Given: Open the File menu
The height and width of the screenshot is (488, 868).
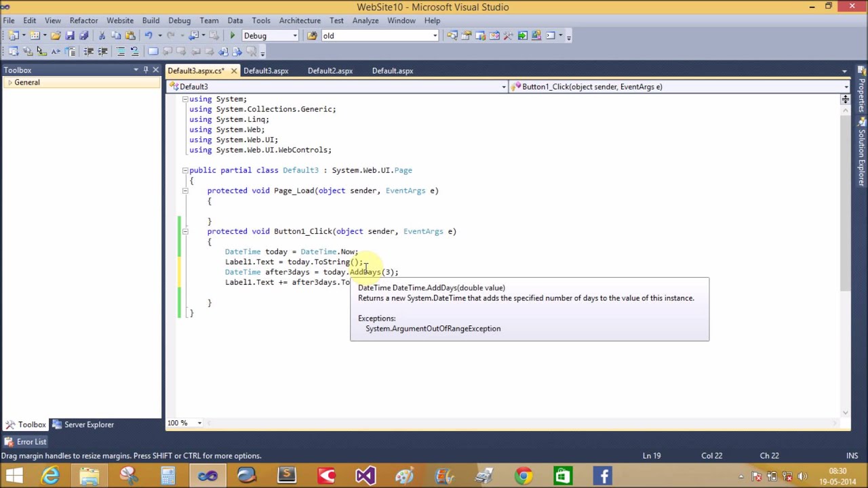Looking at the screenshot, I should point(9,20).
